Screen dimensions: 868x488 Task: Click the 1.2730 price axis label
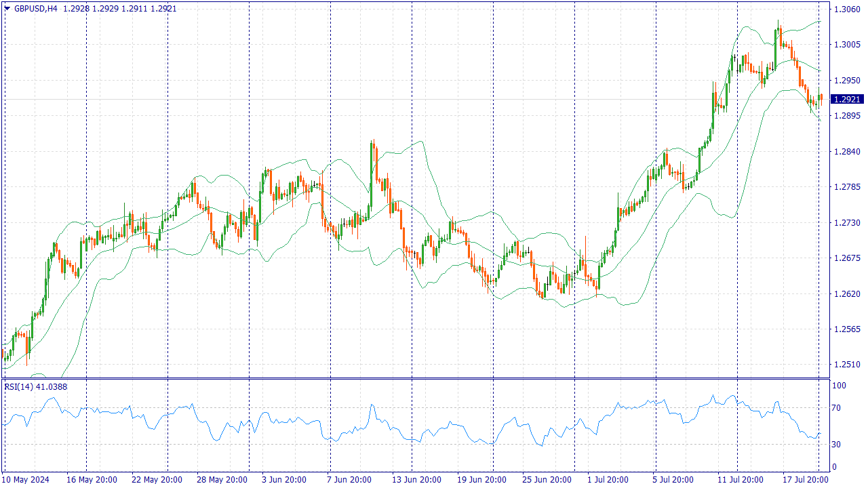[846, 223]
